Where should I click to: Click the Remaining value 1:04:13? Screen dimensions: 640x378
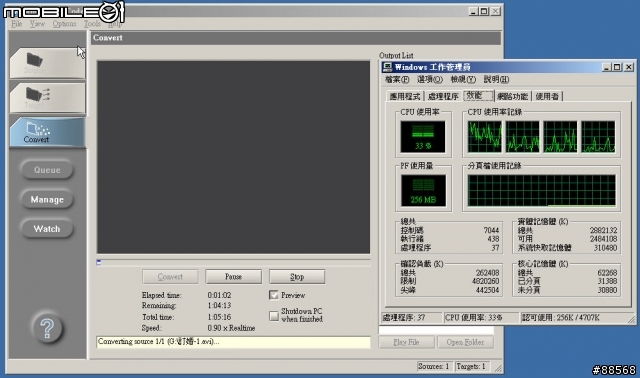(x=219, y=305)
